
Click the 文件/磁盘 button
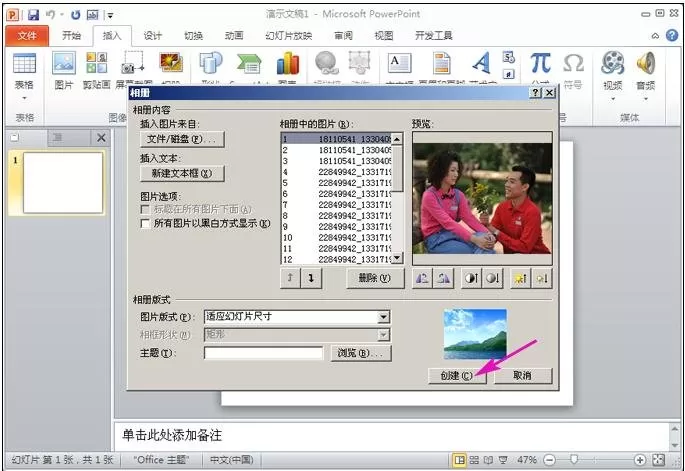coord(182,139)
